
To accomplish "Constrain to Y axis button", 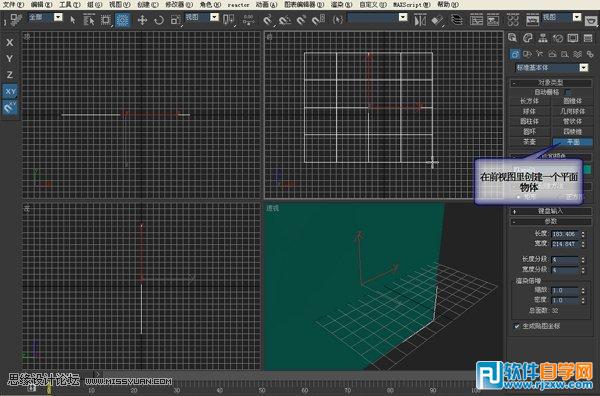I will 10,59.
